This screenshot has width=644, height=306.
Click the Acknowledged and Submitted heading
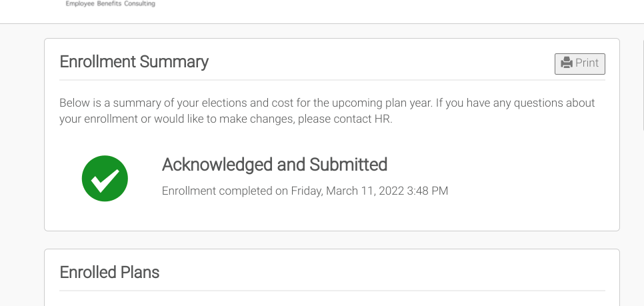click(x=275, y=165)
